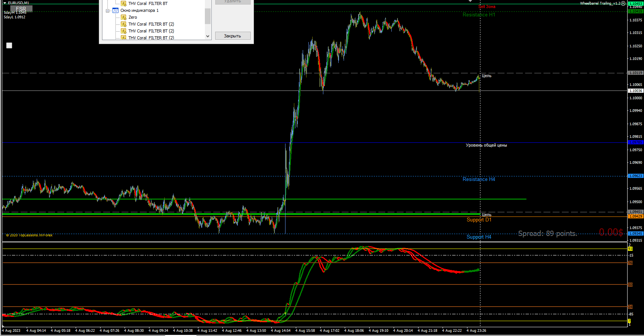Click the lower Цель label near 1.09451
The width and height of the screenshot is (644, 336).
487,215
